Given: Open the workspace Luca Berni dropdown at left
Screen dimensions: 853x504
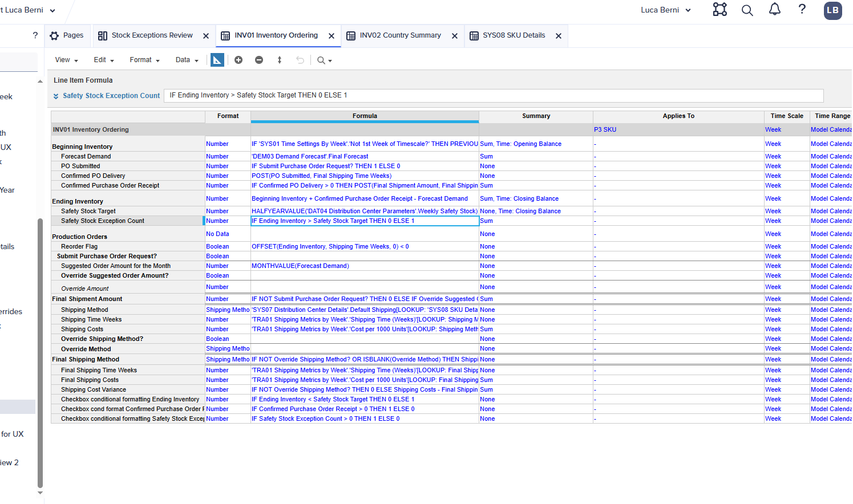Looking at the screenshot, I should [27, 10].
